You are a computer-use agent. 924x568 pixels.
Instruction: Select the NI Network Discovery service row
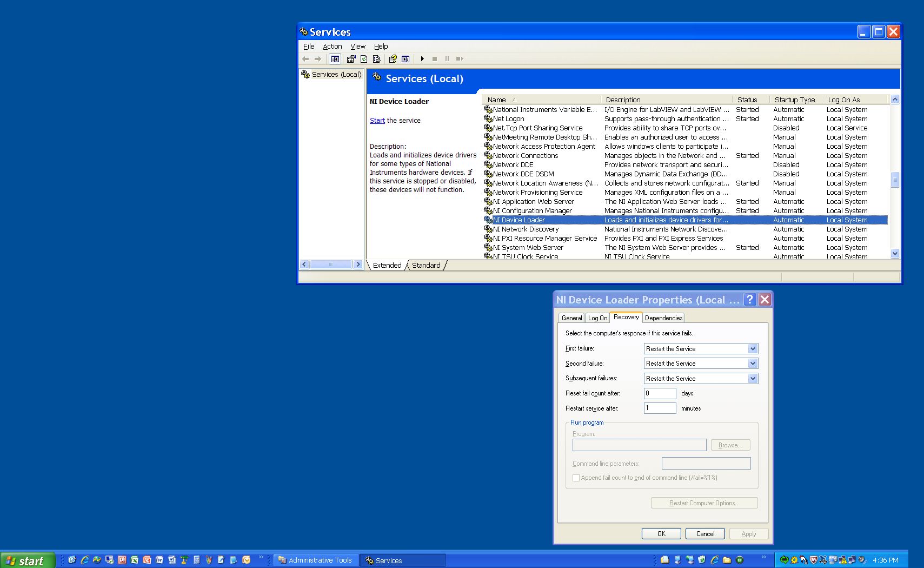click(685, 229)
